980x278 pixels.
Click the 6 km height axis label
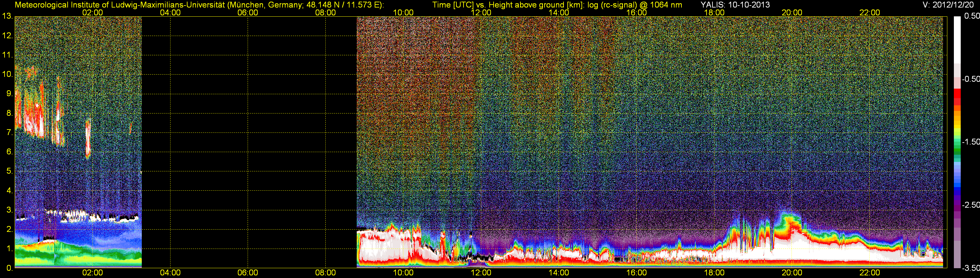pyautogui.click(x=9, y=151)
